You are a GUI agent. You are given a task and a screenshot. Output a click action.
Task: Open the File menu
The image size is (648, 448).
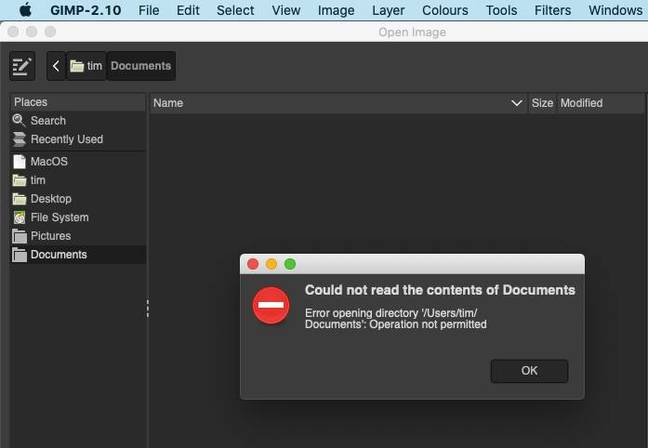click(149, 10)
